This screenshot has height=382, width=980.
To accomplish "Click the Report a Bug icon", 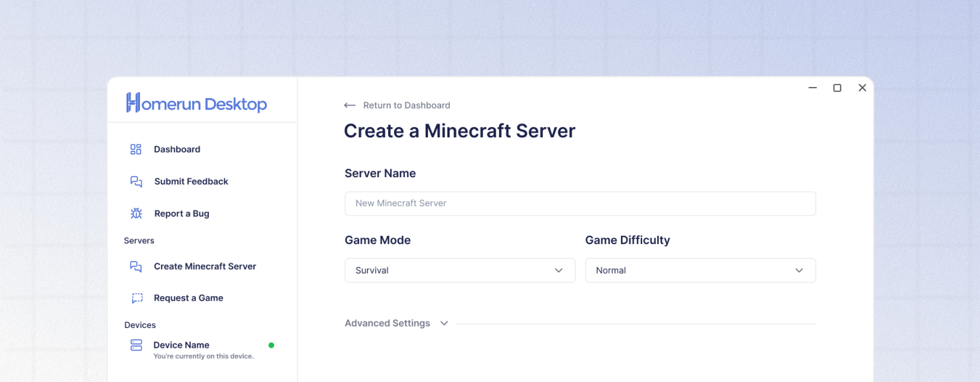I will [x=136, y=214].
